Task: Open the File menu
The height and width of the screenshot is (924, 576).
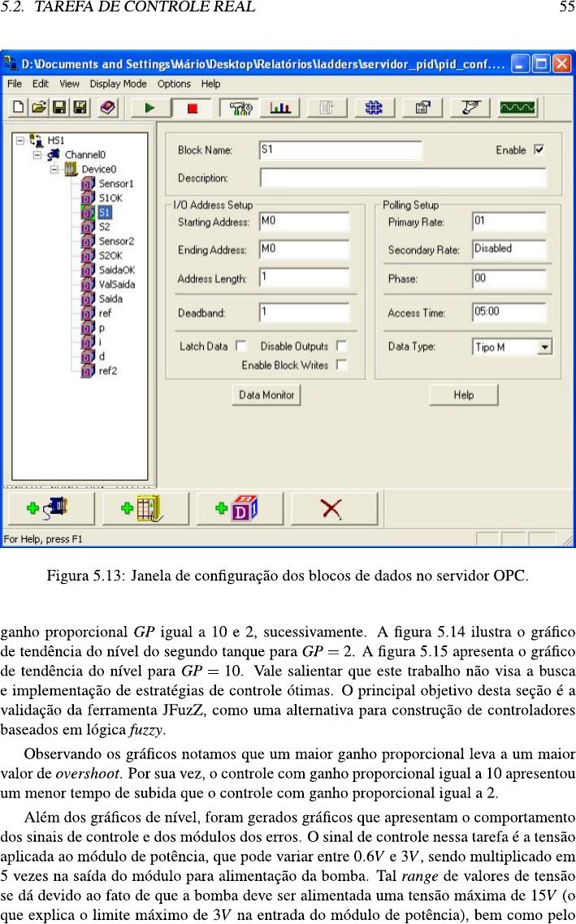Action: click(15, 84)
